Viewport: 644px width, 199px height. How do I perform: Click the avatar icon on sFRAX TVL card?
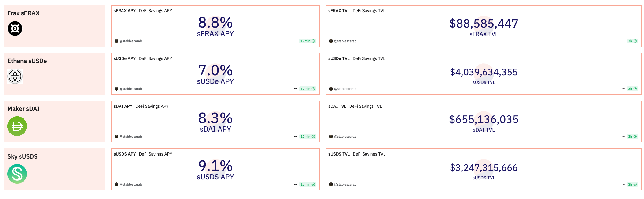pos(331,41)
